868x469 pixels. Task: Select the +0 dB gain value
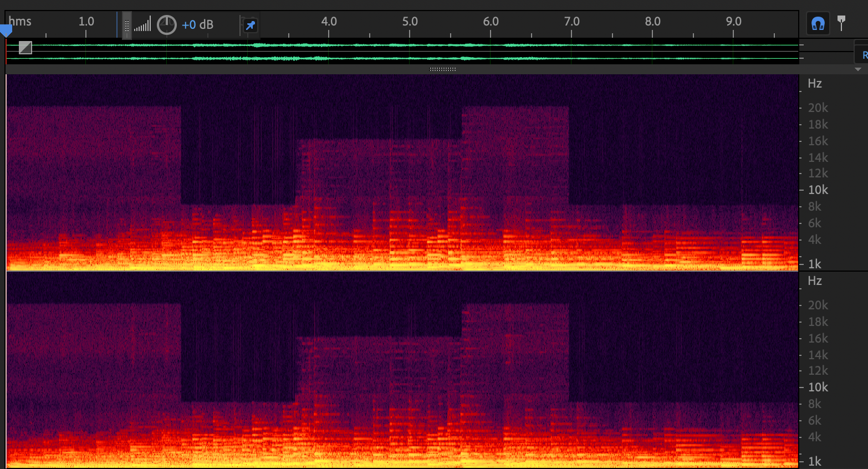point(197,25)
